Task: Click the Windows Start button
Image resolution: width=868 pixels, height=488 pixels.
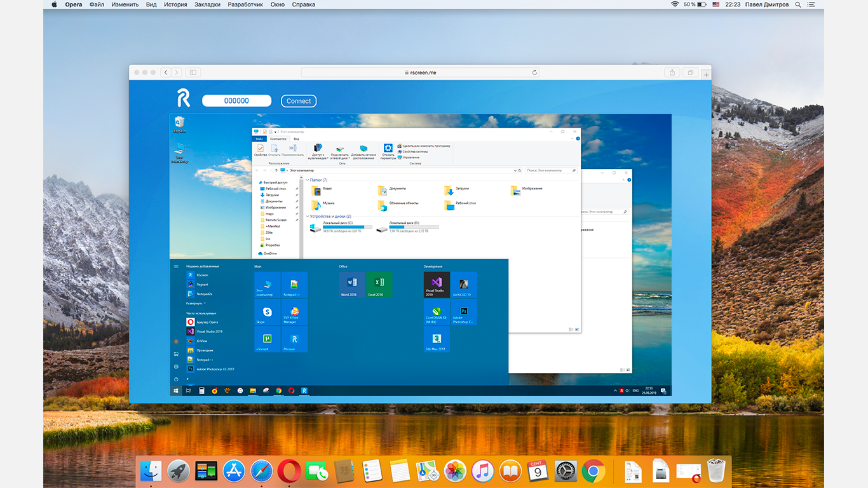Action: 175,391
